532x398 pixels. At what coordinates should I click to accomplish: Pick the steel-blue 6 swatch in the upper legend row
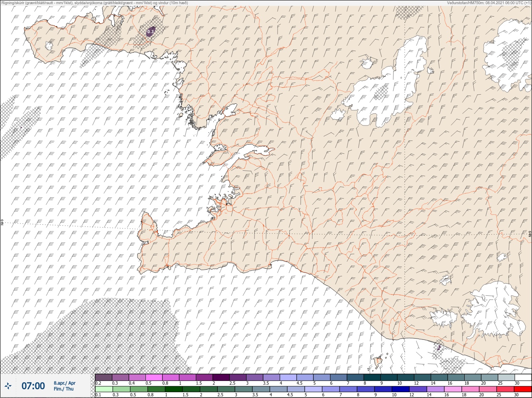(339, 377)
